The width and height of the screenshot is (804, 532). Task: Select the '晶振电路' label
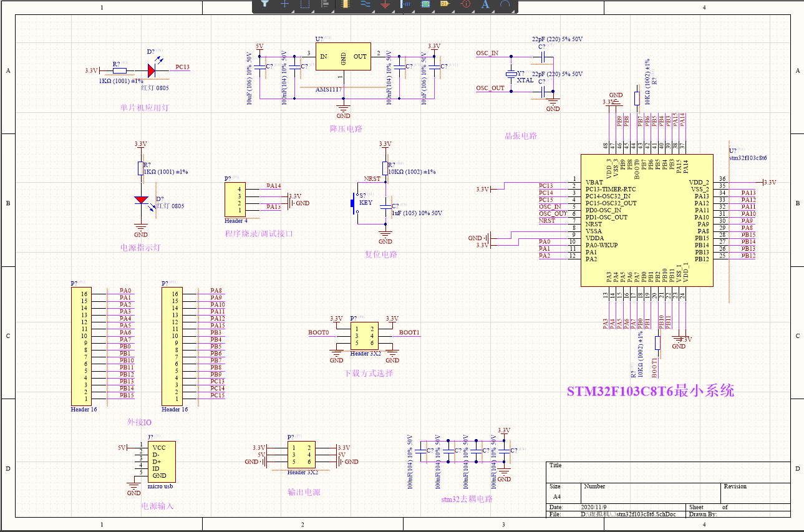pos(521,135)
